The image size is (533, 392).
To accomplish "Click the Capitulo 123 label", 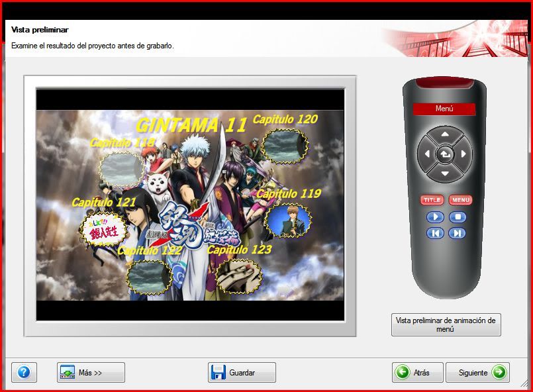I will click(x=239, y=250).
